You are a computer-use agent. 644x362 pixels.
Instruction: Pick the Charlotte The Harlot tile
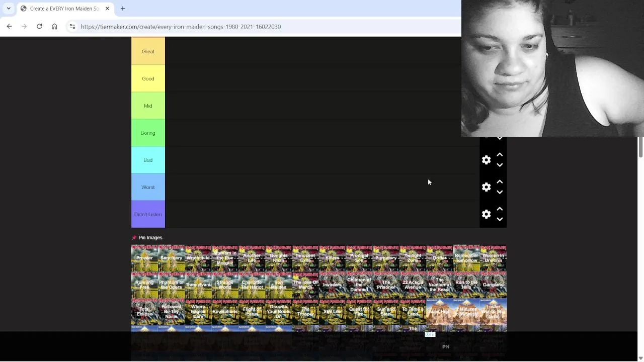[x=252, y=285]
